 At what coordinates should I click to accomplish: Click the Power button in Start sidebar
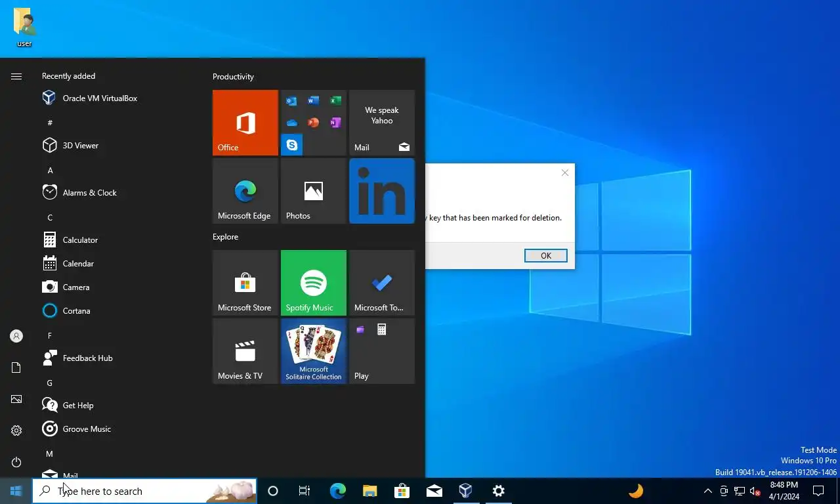[x=16, y=462]
